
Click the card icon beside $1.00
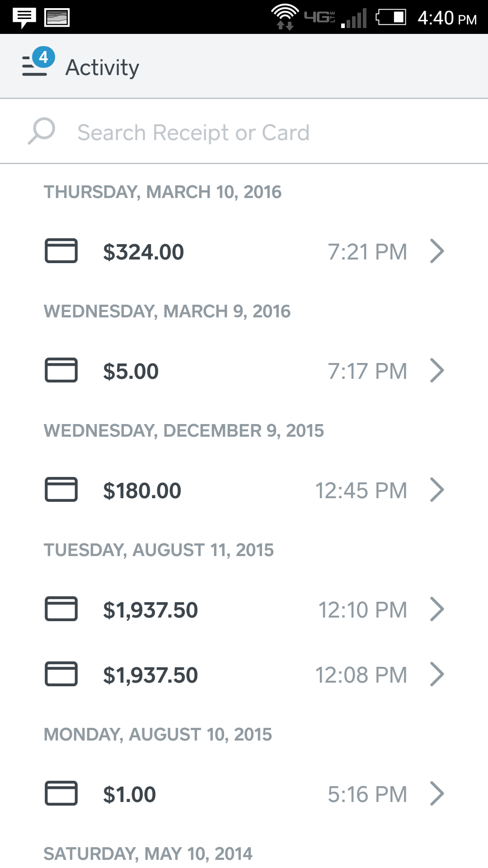tap(61, 793)
